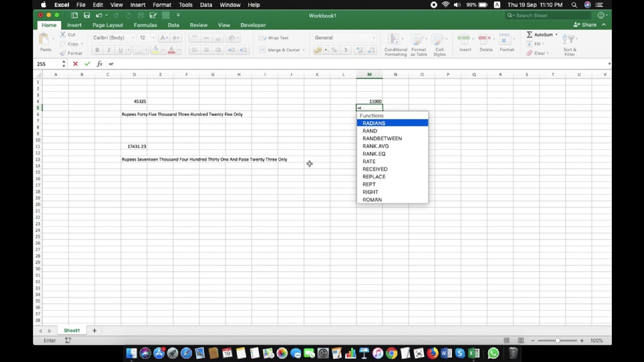Open the Insert Function fx button

tap(100, 64)
